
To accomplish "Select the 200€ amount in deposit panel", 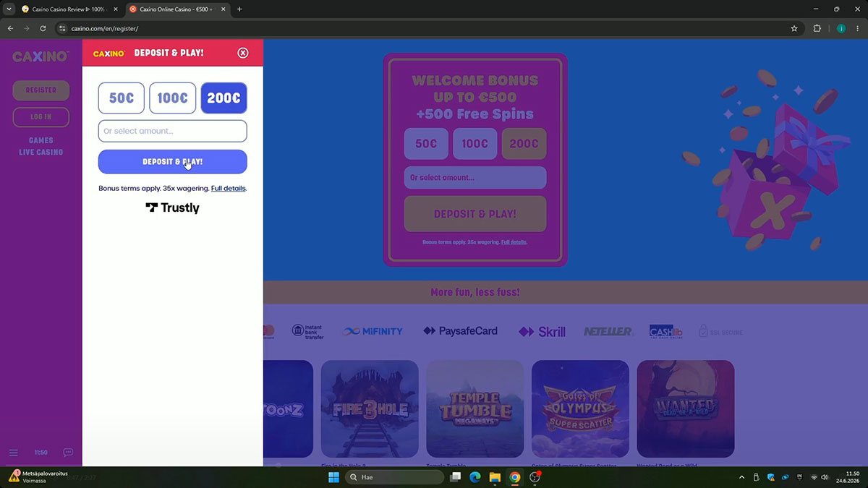I will point(224,98).
